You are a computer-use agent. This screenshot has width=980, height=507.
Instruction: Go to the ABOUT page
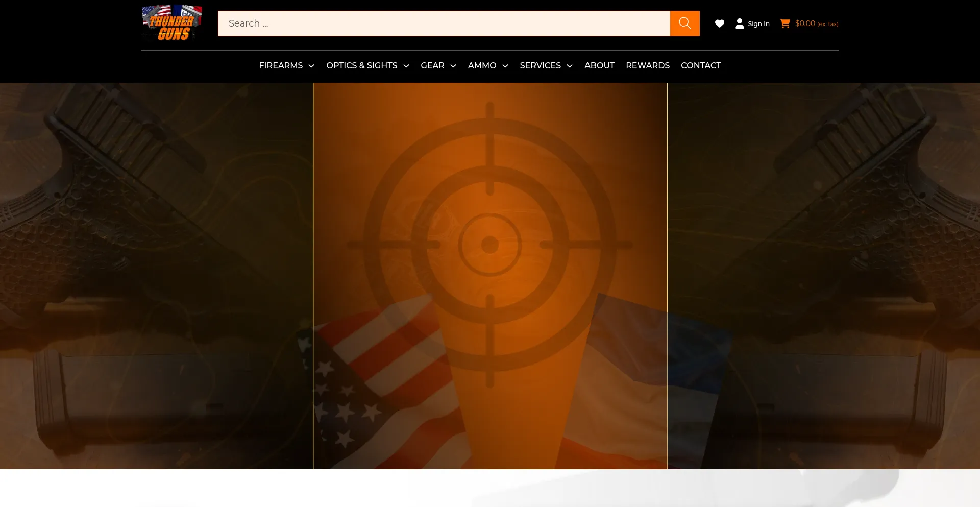(x=599, y=65)
